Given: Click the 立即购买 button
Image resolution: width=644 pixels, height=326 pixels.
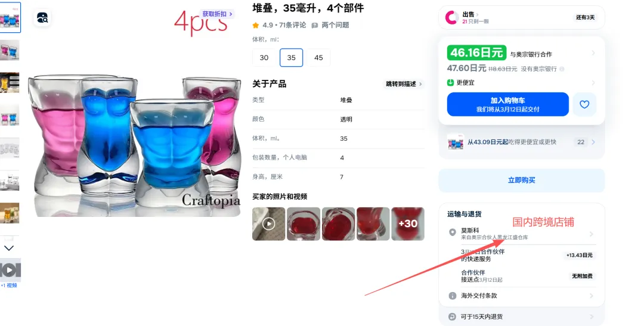Looking at the screenshot, I should [522, 180].
